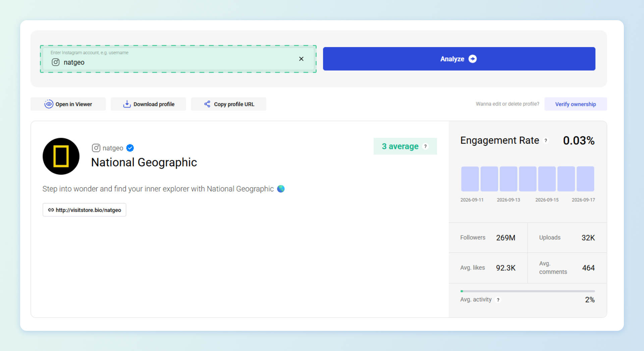Click the Avg. activity progress bar
Screen dimensions: 644x351
pos(528,291)
